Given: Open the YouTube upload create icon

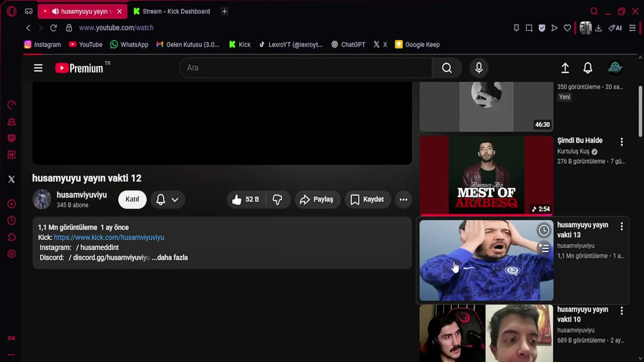Looking at the screenshot, I should 565,68.
